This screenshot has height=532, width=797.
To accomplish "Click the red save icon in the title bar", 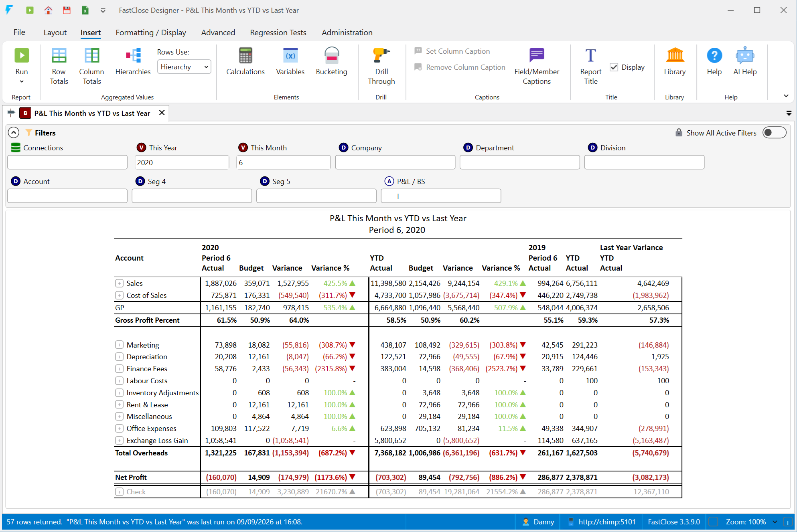I will (67, 10).
